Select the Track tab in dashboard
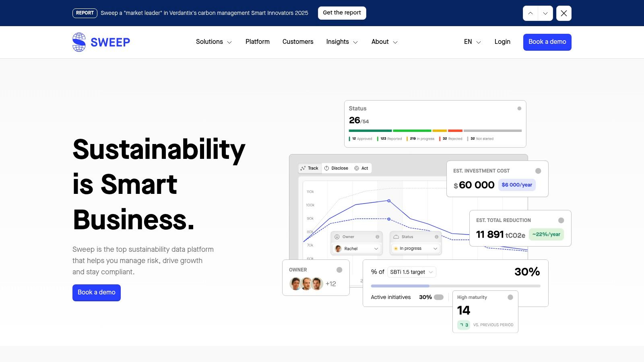The image size is (644, 362). [x=310, y=168]
